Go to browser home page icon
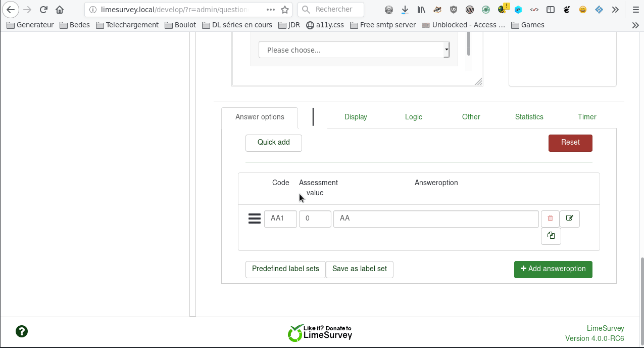 point(60,10)
